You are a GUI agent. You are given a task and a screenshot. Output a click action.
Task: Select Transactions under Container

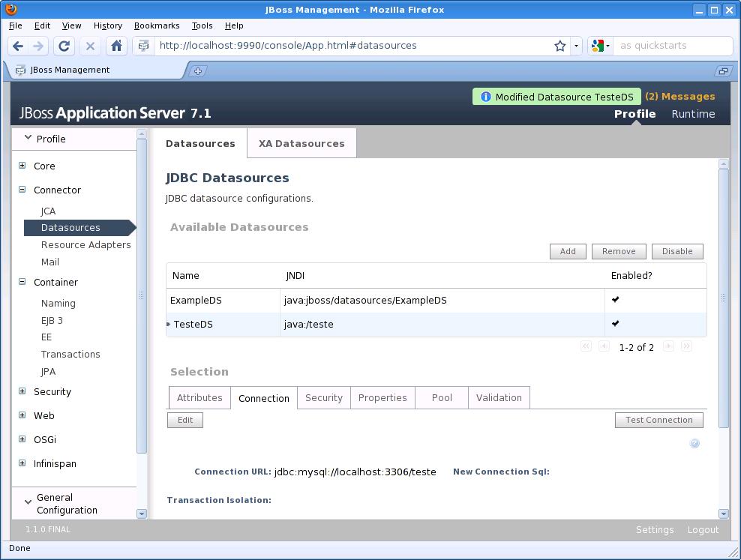[70, 354]
